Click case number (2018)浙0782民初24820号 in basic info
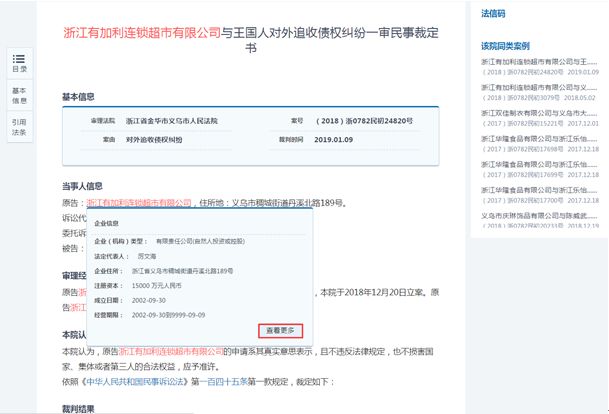This screenshot has height=414, width=609. (x=364, y=121)
